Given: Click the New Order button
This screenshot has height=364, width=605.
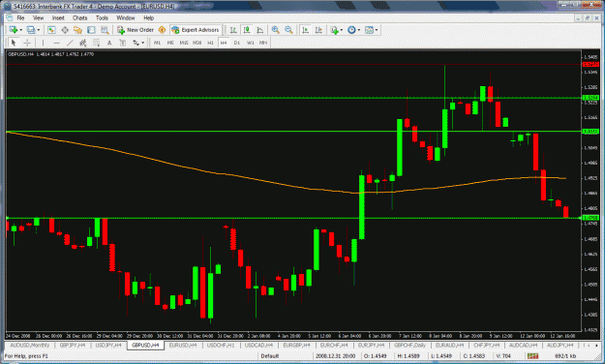Looking at the screenshot, I should tap(136, 30).
